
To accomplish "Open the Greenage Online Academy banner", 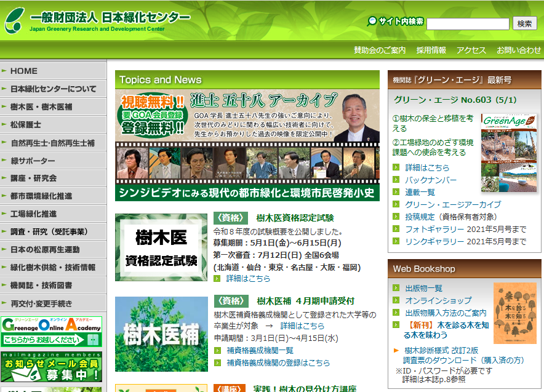I will (x=52, y=332).
